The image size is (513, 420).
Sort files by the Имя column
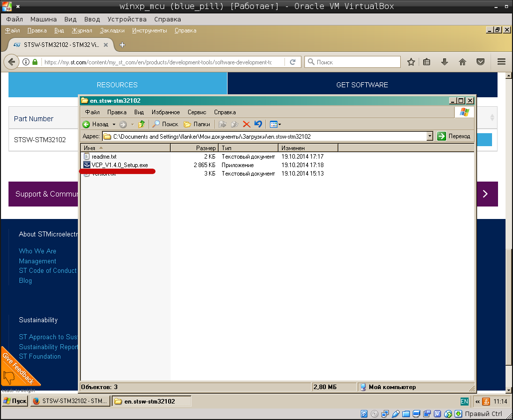click(x=125, y=148)
